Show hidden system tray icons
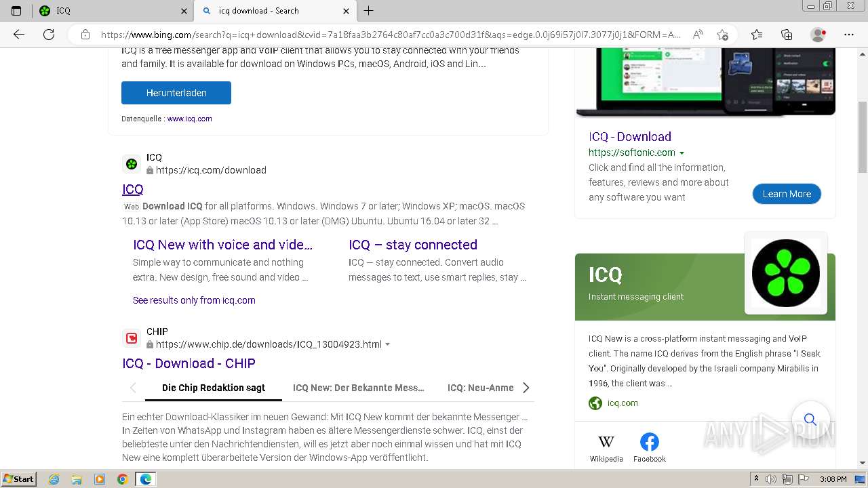868x488 pixels. pyautogui.click(x=756, y=479)
